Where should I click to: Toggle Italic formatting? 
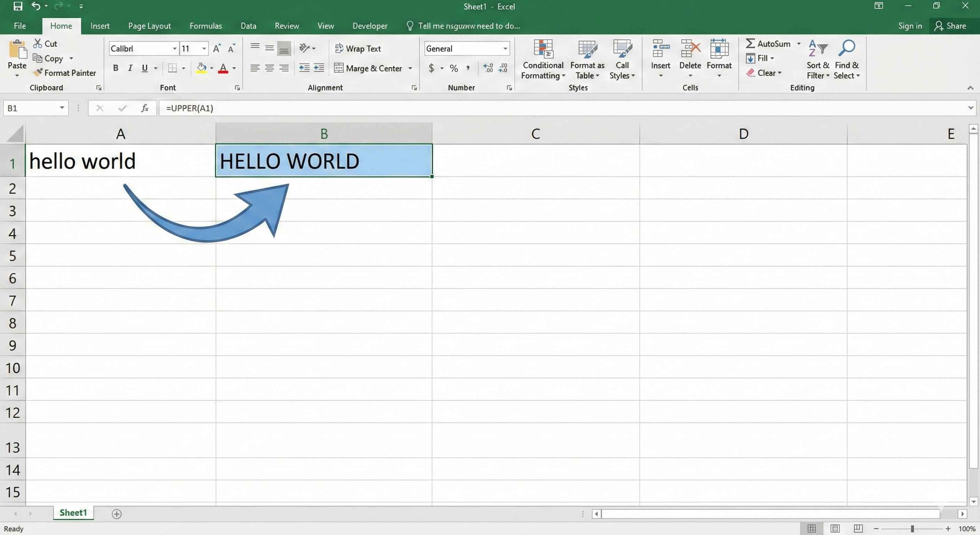130,68
